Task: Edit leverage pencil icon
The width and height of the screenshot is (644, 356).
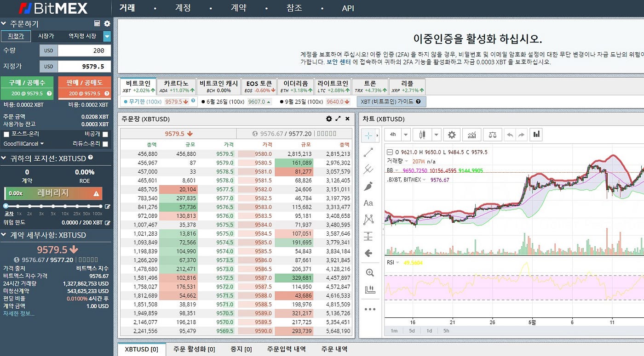Action: click(x=107, y=207)
